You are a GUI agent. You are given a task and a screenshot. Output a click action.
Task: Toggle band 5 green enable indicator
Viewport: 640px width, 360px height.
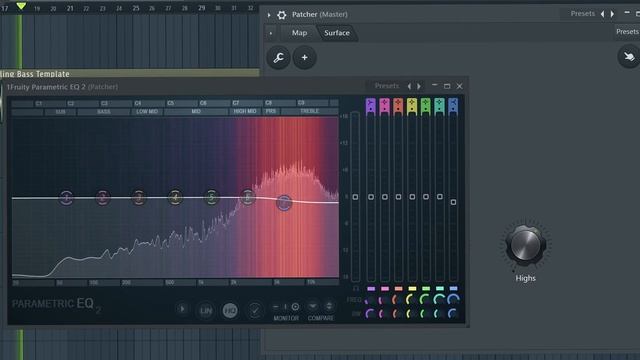click(426, 289)
